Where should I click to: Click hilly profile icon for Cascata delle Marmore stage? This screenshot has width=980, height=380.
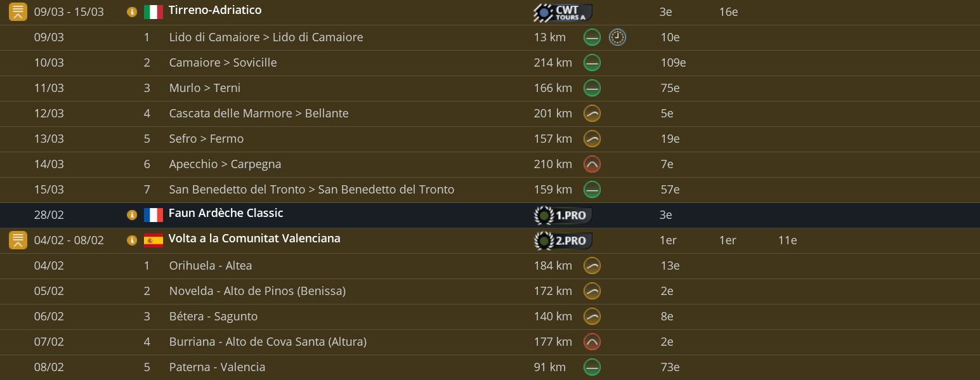click(x=592, y=114)
